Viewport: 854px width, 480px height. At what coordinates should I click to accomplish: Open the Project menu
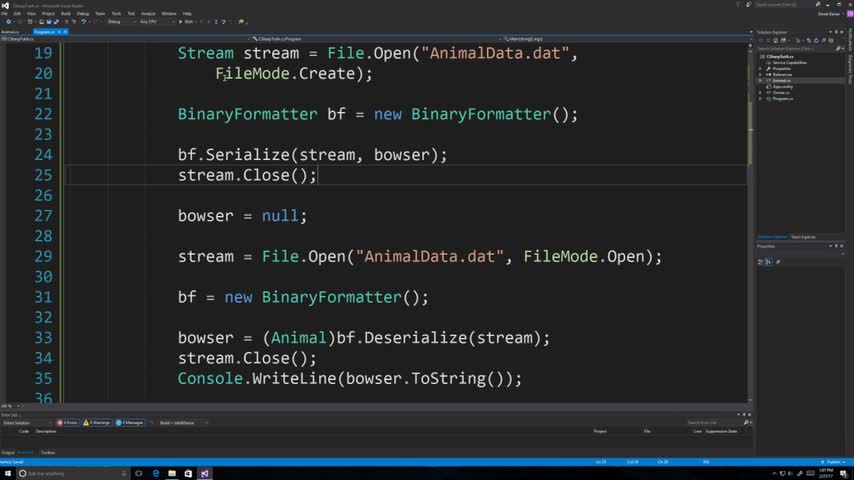pos(48,14)
